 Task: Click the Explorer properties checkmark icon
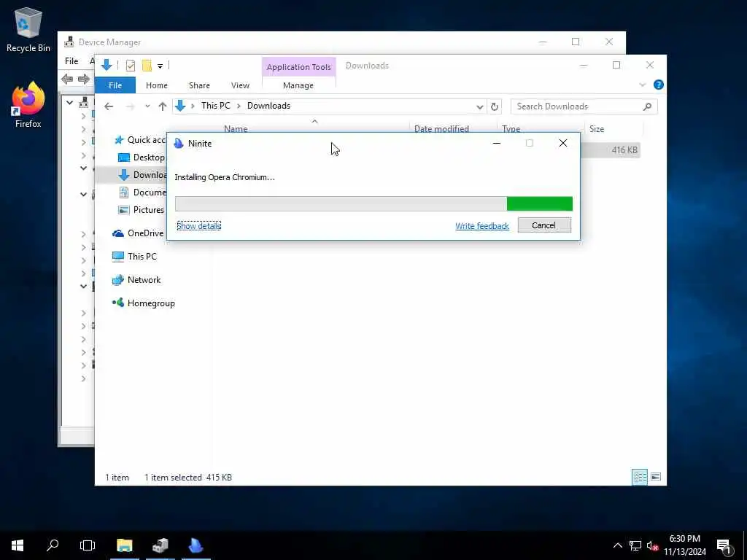(x=131, y=66)
